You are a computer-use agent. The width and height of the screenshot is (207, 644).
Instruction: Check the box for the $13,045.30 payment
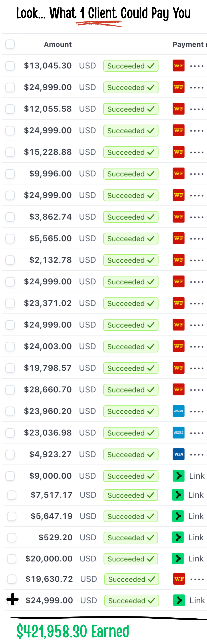tap(10, 66)
